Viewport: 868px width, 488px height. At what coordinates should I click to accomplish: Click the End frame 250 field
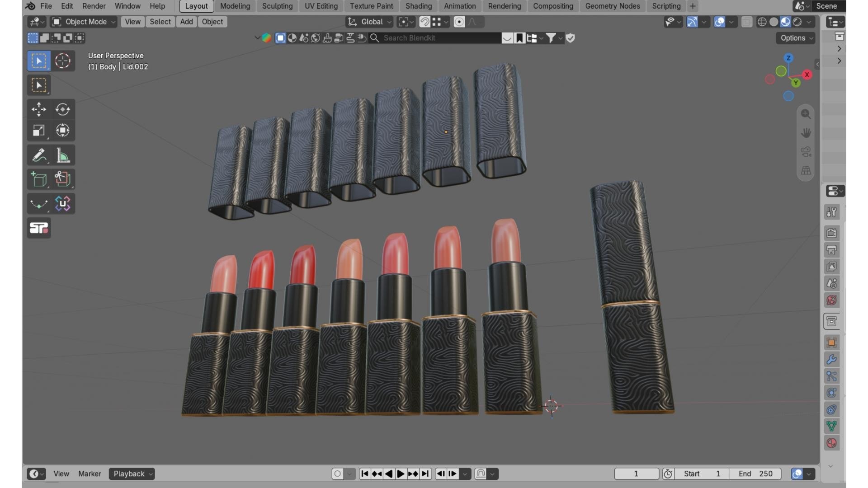[755, 474]
